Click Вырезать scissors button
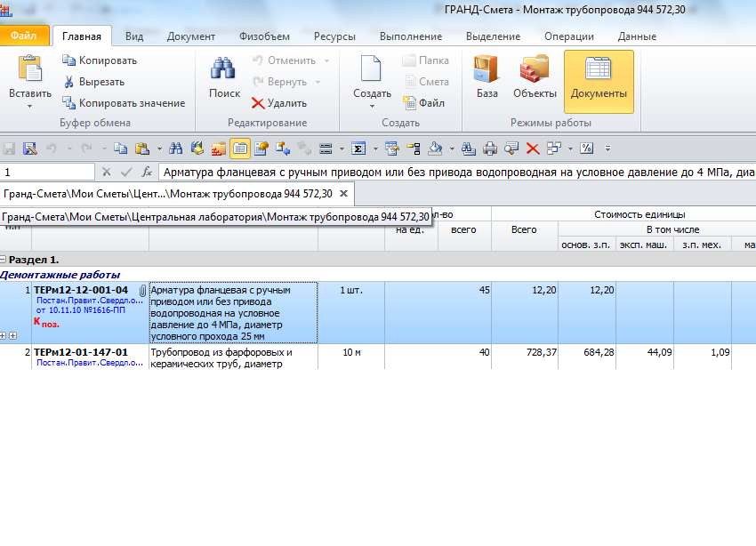The width and height of the screenshot is (756, 546). point(93,82)
